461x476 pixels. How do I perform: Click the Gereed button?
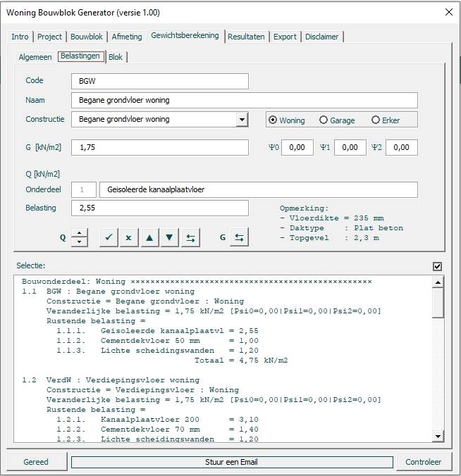tap(36, 462)
